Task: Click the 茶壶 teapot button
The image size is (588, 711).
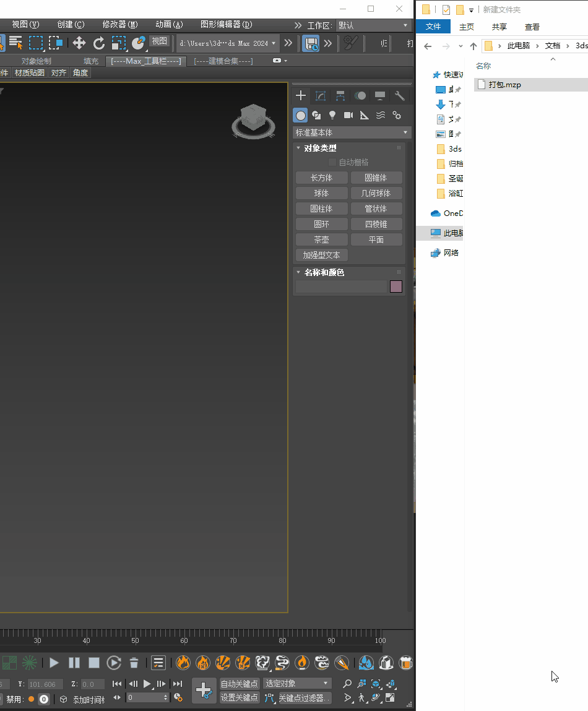Action: 321,239
